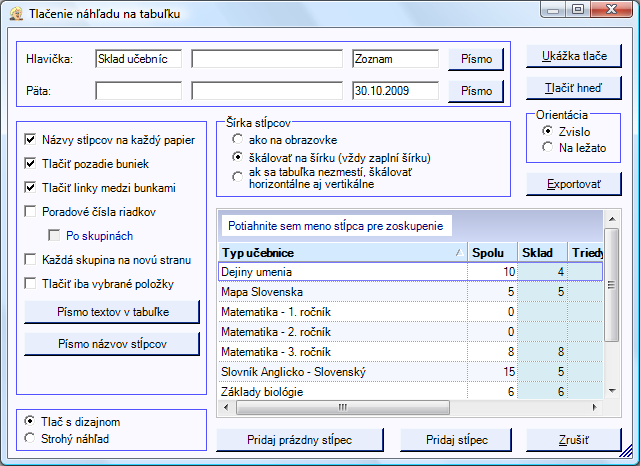Click the vertical scrollbar down arrow

tap(612, 391)
